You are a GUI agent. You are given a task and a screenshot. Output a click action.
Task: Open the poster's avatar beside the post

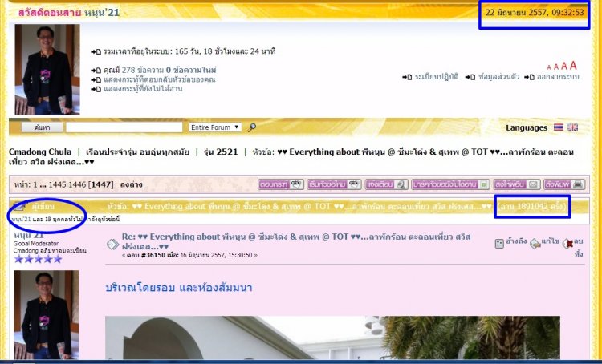46,315
